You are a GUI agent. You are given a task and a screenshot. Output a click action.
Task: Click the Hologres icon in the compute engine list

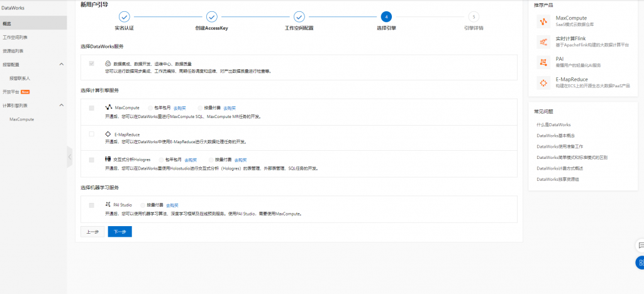[x=108, y=159]
